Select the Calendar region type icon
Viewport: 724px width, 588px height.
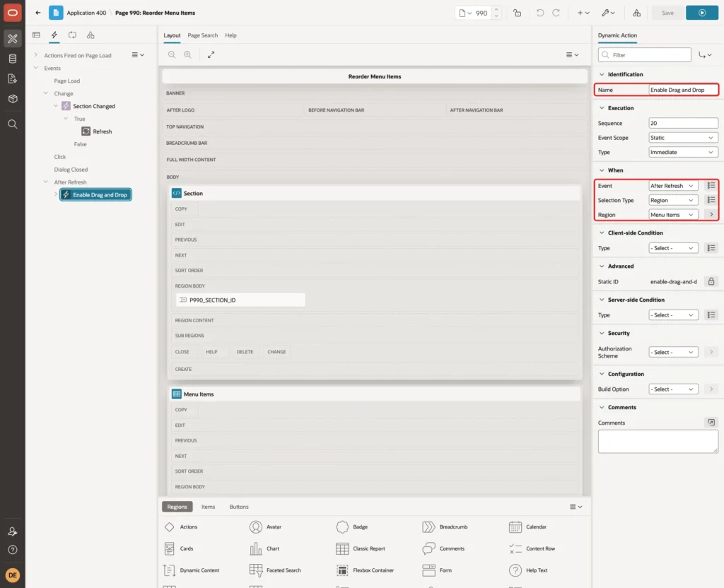(x=515, y=527)
